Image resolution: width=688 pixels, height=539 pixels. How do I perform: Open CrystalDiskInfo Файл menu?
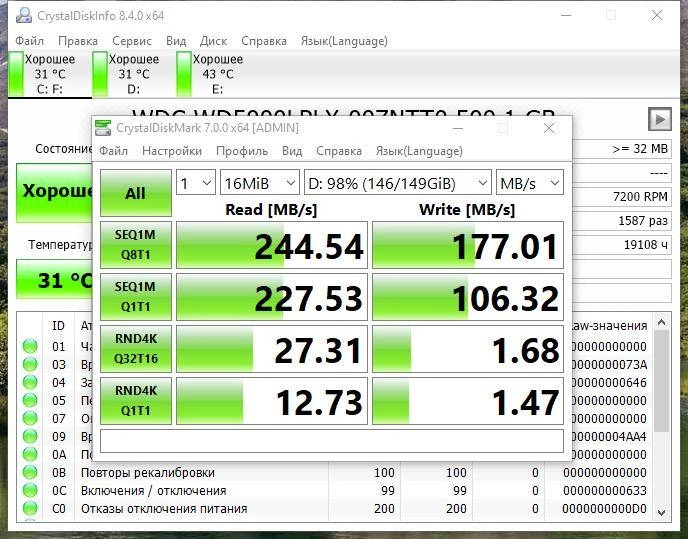[x=29, y=41]
